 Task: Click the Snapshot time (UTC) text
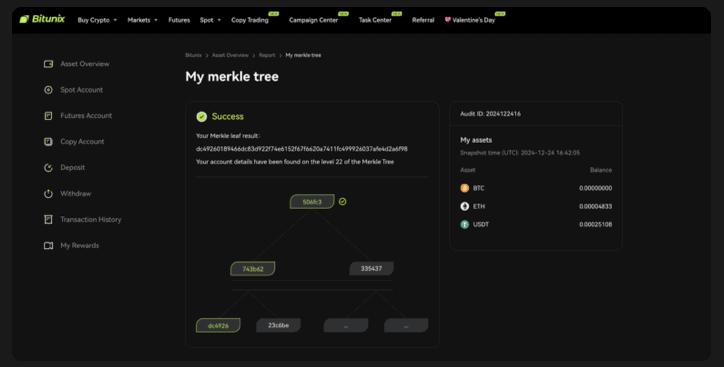520,152
